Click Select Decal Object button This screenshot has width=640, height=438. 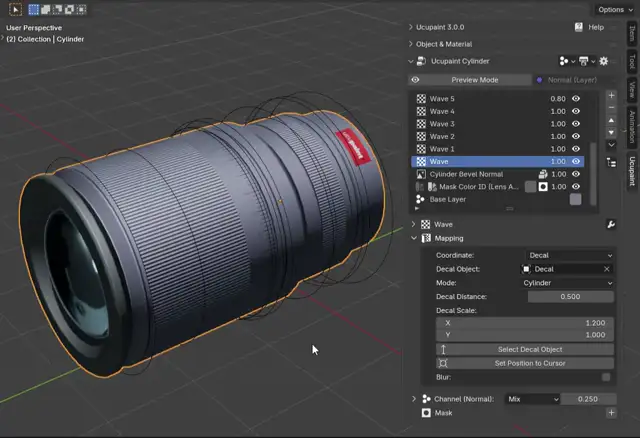(x=524, y=349)
